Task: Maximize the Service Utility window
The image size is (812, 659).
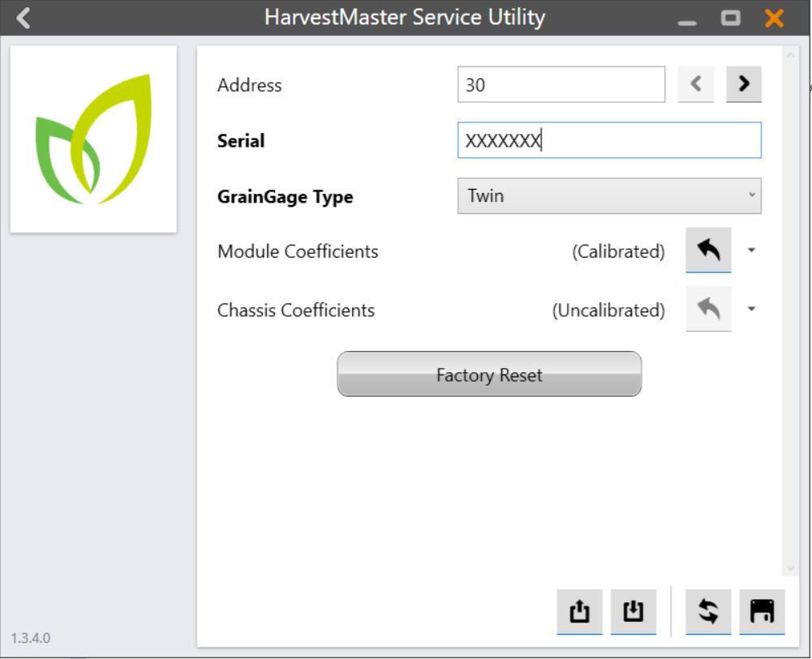Action: [730, 18]
